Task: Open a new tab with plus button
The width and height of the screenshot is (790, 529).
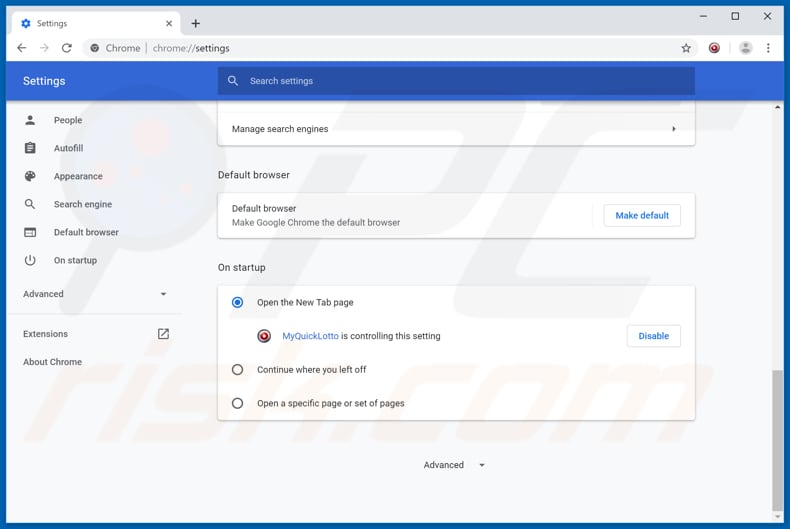Action: [x=195, y=23]
